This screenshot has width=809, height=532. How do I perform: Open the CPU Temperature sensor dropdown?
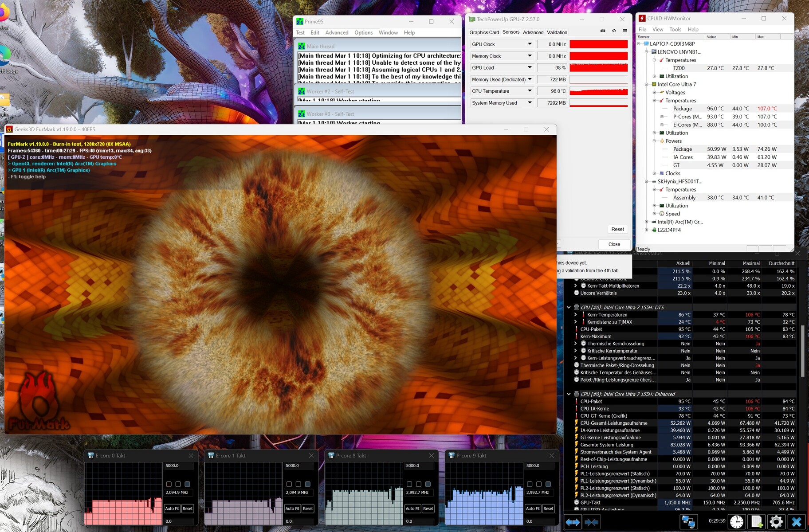pyautogui.click(x=530, y=91)
